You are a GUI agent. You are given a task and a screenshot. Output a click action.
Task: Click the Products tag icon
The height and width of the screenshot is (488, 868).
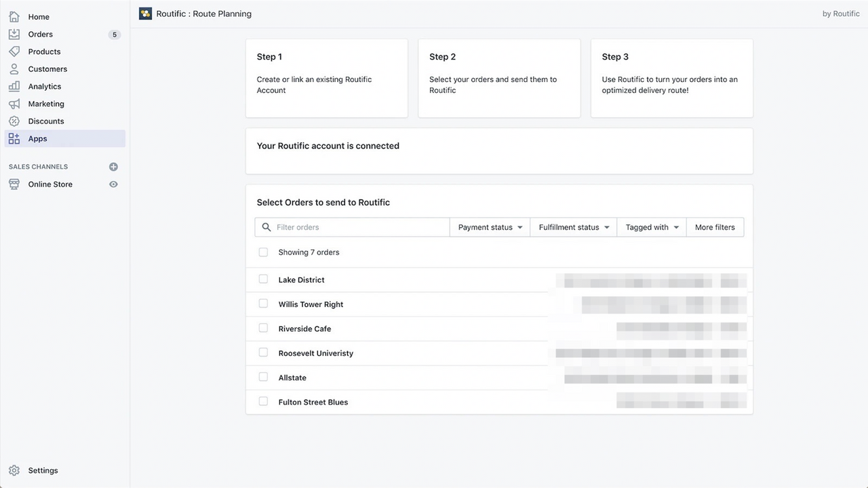coord(14,52)
